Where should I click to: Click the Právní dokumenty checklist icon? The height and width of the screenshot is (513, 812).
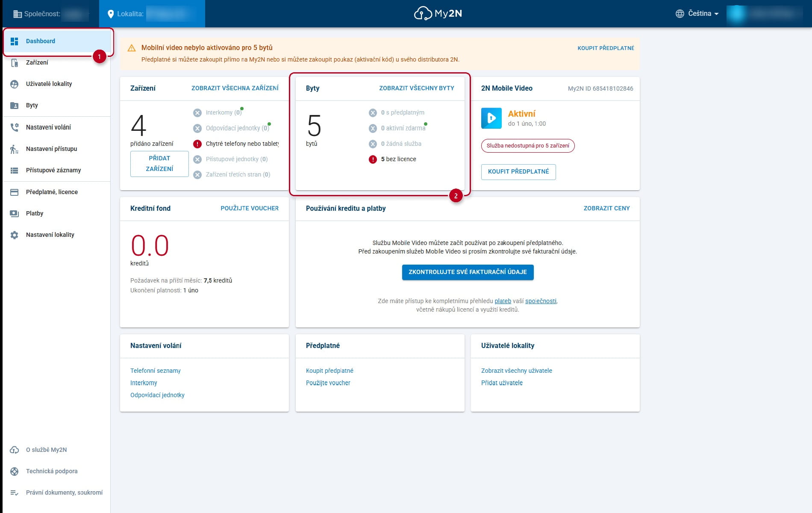pyautogui.click(x=14, y=493)
